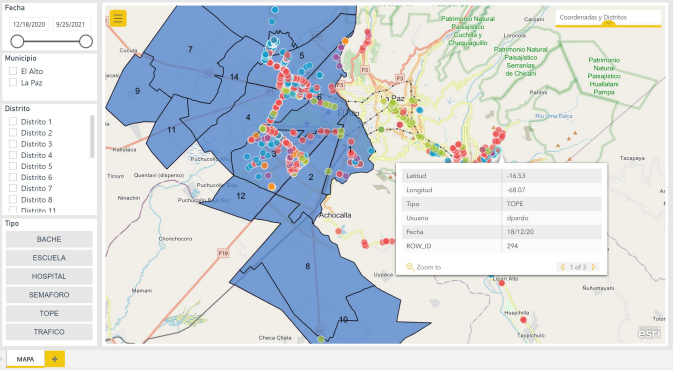Check the El Alto municipio checkbox
Screen dimensions: 673x370
(x=13, y=71)
